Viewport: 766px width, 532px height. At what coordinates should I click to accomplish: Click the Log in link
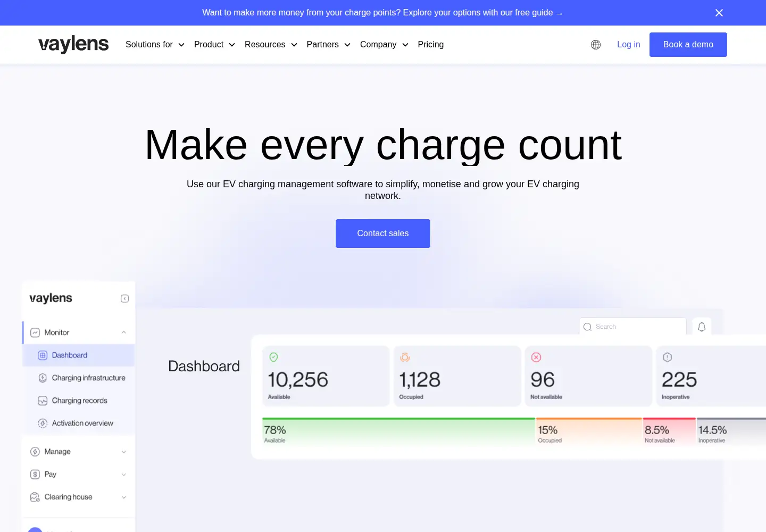coord(629,45)
